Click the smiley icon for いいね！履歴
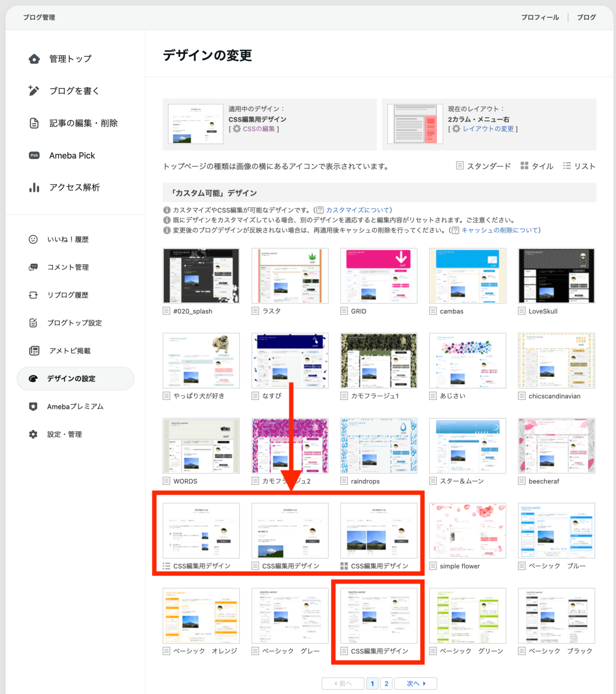Screen dimensions: 616x694 coord(33,239)
